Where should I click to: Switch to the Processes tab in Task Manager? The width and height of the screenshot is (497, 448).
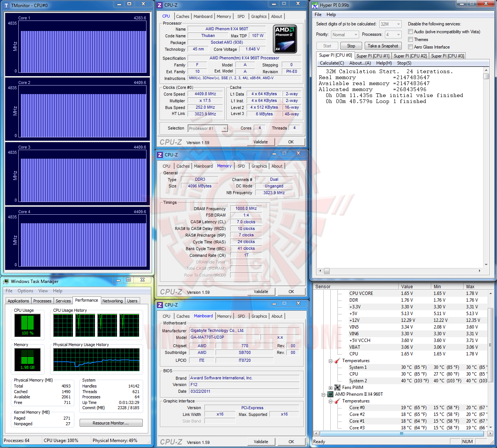coord(42,301)
